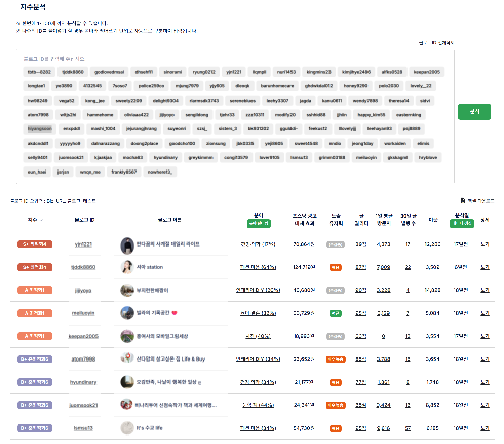Viewport: 504px width, 444px height.
Task: Click the S+ 최적화4 badge in the first row
Action: tap(35, 244)
